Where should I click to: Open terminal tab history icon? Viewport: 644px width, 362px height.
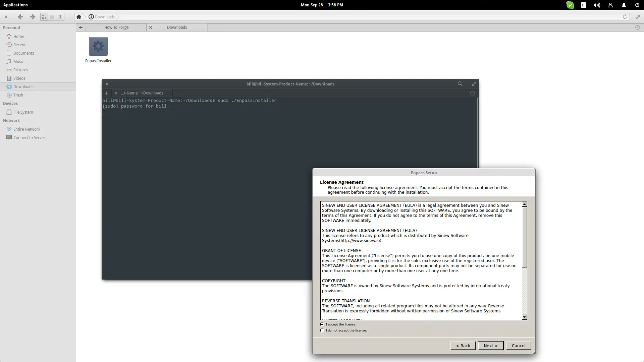(472, 93)
